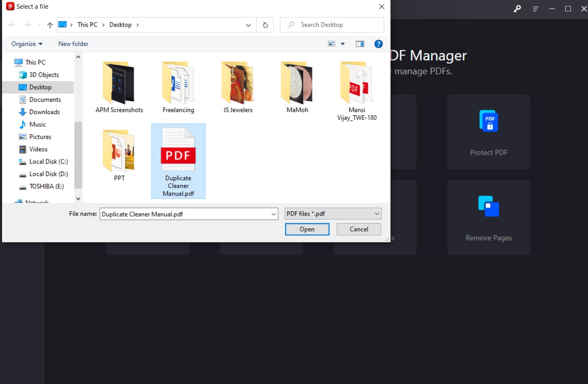Click the license key icon in the title bar
Image resolution: width=588 pixels, height=384 pixels.
pyautogui.click(x=517, y=8)
